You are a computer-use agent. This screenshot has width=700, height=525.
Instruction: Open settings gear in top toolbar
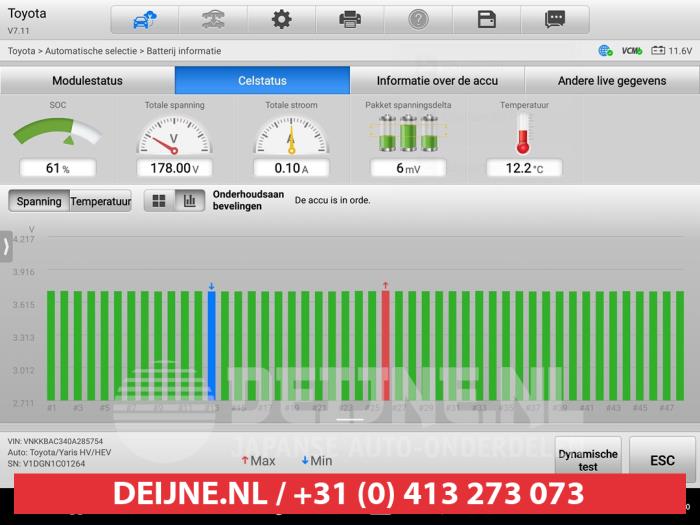pos(282,19)
